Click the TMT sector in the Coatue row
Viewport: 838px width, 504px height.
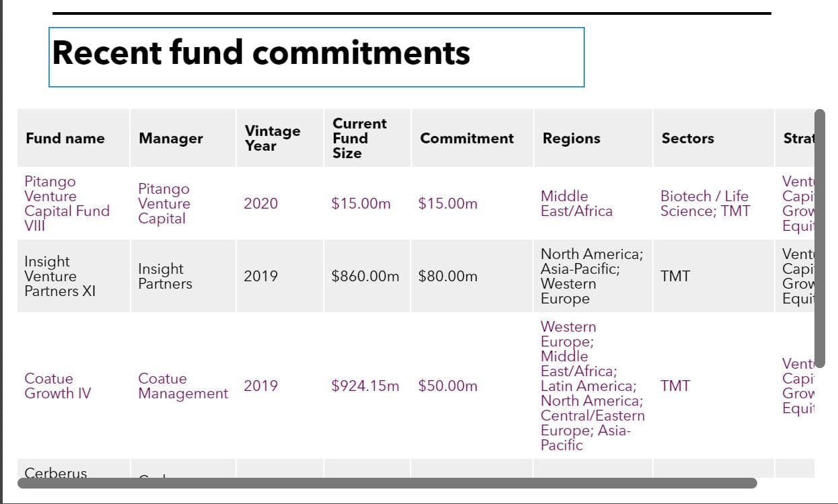[675, 386]
